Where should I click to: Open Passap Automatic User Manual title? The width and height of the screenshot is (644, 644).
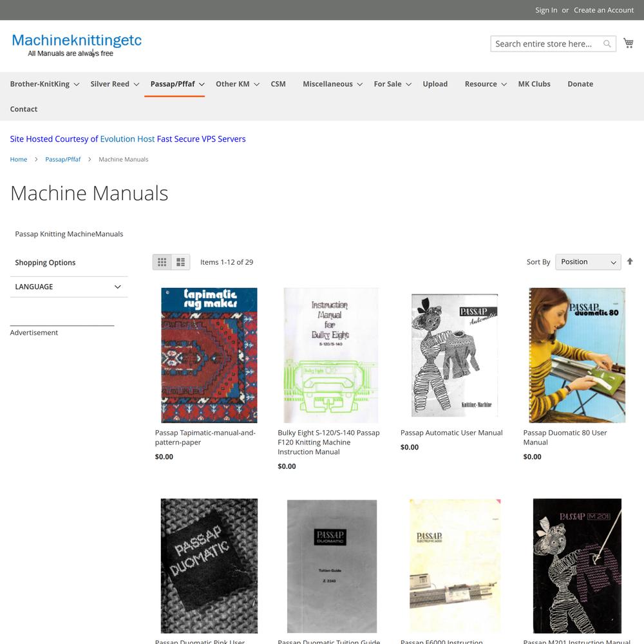tap(451, 433)
